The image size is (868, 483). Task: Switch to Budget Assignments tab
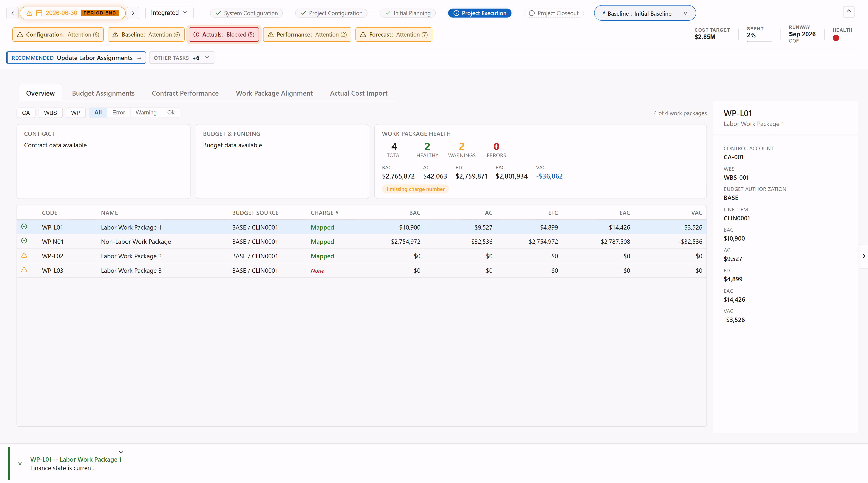pyautogui.click(x=103, y=93)
